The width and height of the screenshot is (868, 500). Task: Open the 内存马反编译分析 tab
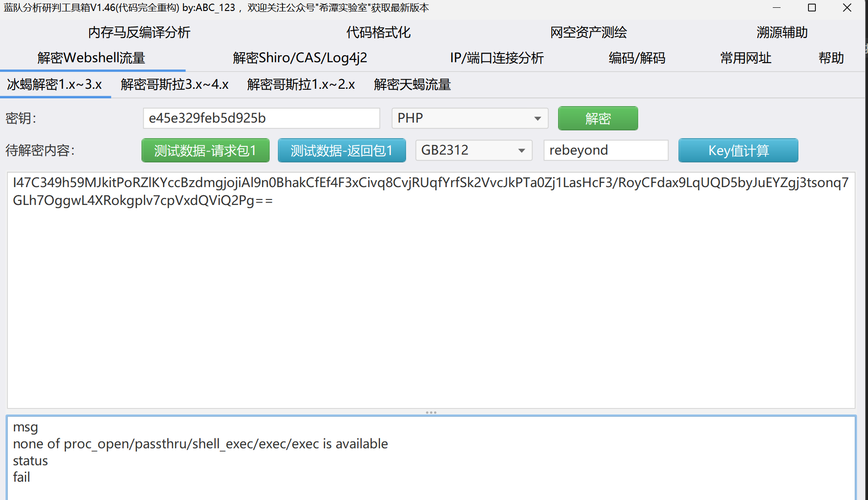click(139, 32)
